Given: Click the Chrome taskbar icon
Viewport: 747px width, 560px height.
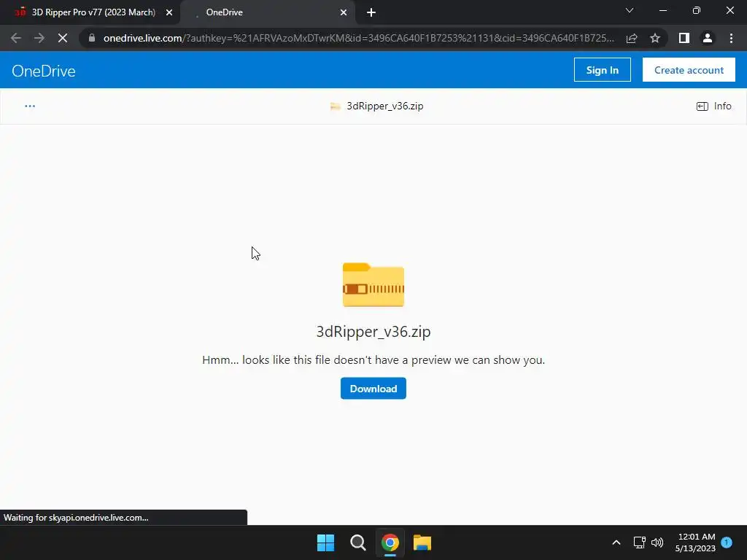Looking at the screenshot, I should coord(390,542).
